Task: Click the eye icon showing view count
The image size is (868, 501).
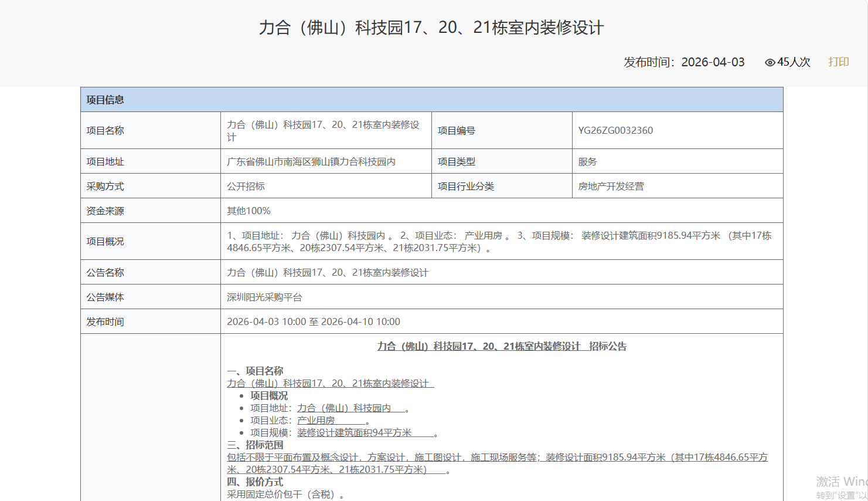Action: point(770,62)
